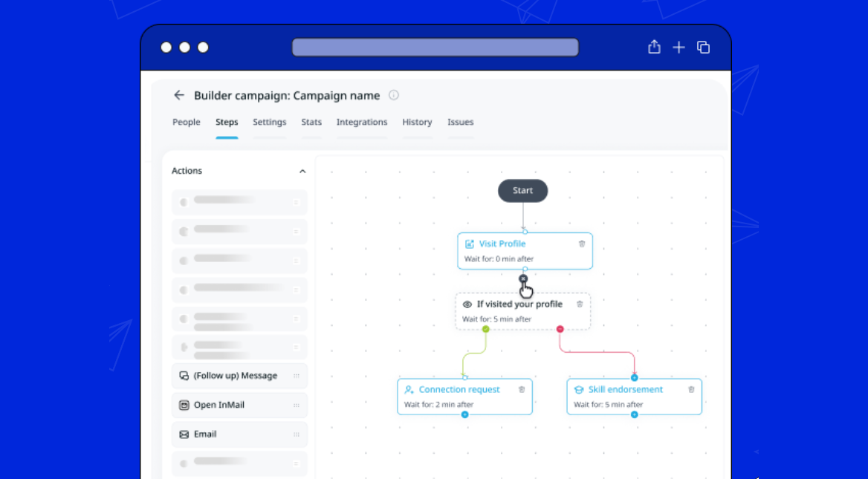This screenshot has height=479, width=868.
Task: Add step below Connection request node
Action: tap(465, 415)
